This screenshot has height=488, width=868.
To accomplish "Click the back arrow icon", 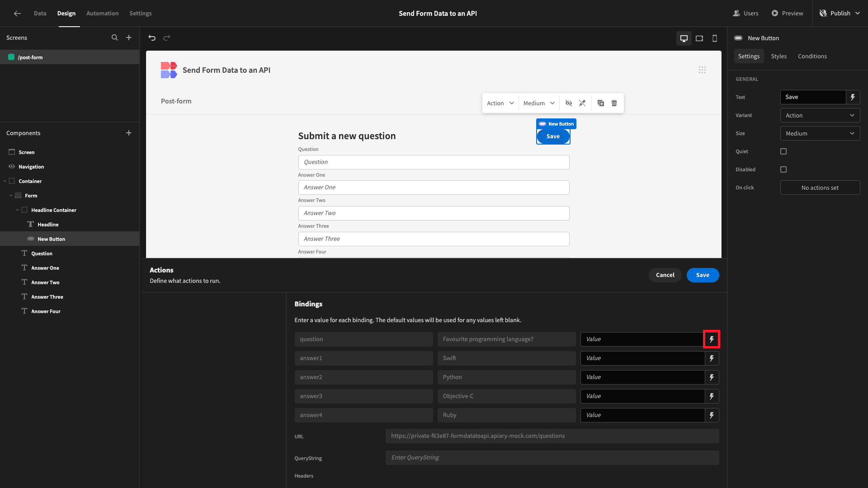I will tap(17, 13).
